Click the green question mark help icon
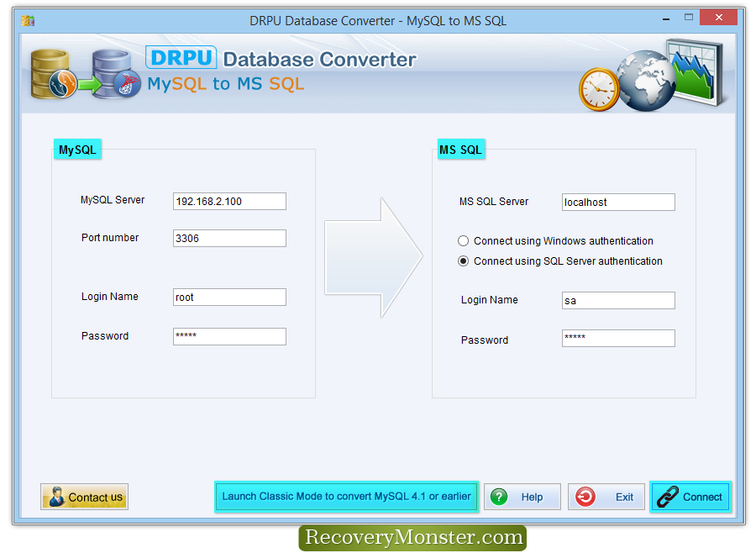Image resolution: width=756 pixels, height=553 pixels. [499, 497]
